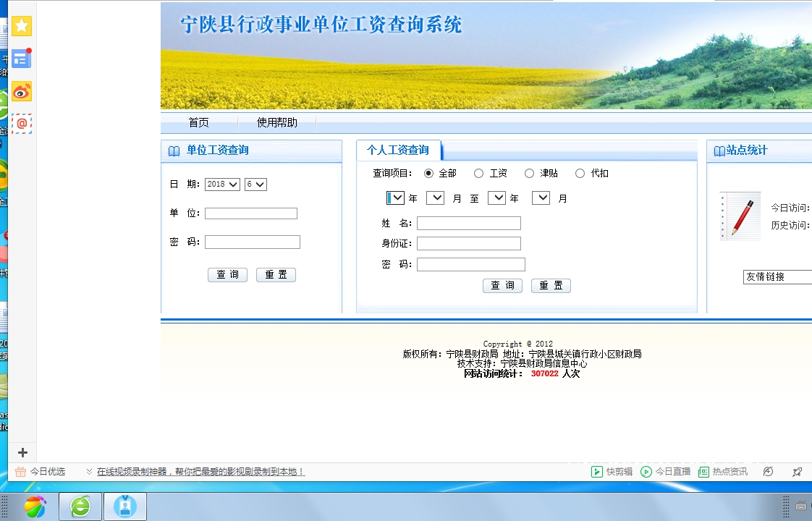Open 使用帮助 in the navigation bar
The image size is (812, 521).
coord(276,123)
